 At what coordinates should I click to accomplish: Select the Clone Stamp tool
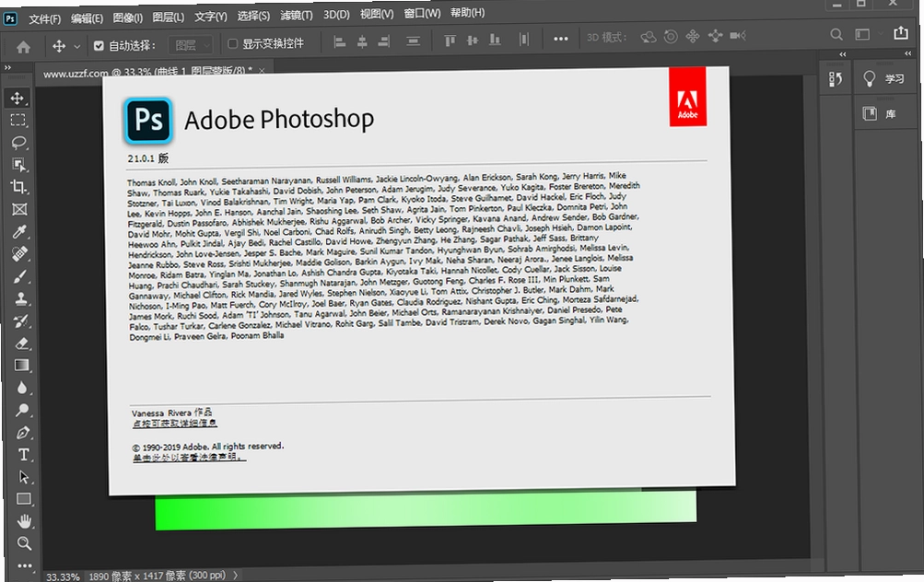20,298
